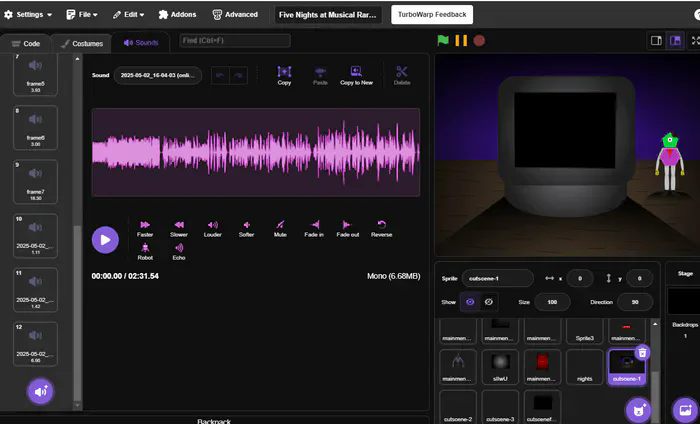Switch to the Code tab
Screen dimensions: 700x424
point(25,44)
